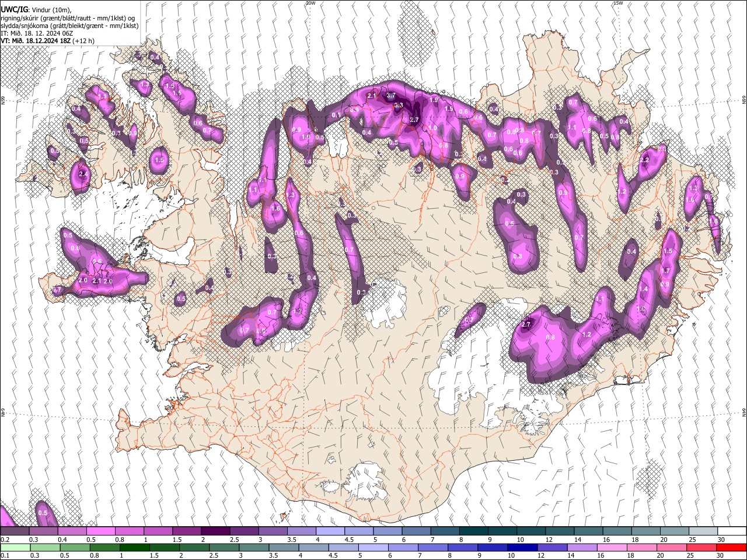Select bright pink upper swatch between 0.5 and 0.8
Viewport: 747px width, 560px height.
pyautogui.click(x=100, y=531)
